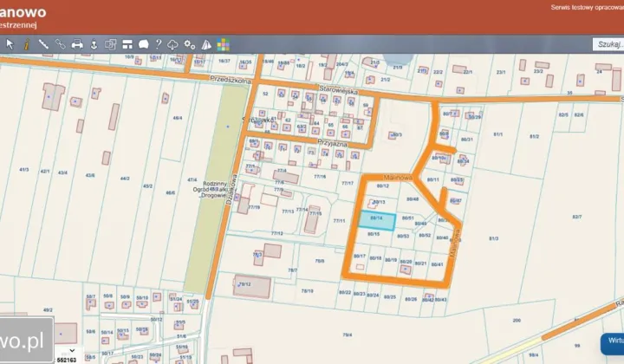Activate the info identify tool
The height and width of the screenshot is (364, 624).
[26, 44]
